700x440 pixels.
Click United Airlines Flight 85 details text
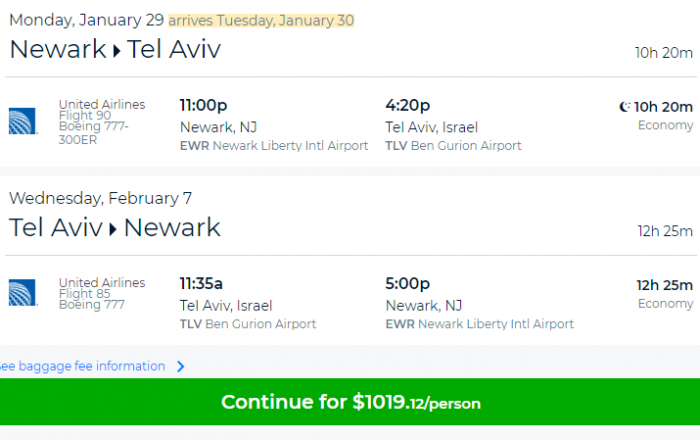[102, 293]
